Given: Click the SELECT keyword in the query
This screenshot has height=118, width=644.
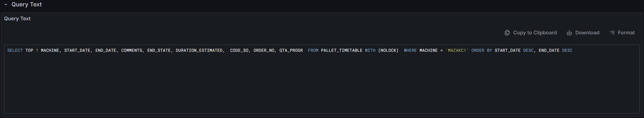Looking at the screenshot, I should click(15, 50).
